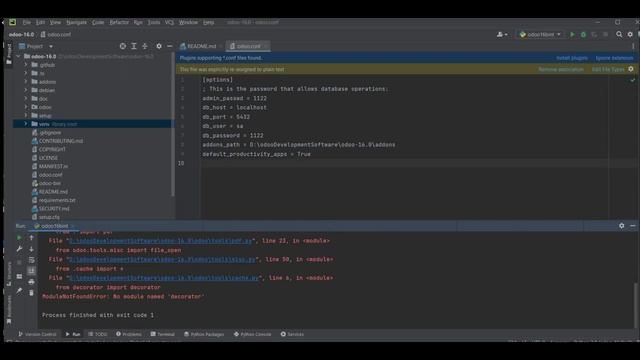Select odoo.conf in the project tree
Image resolution: width=640 pixels, height=360 pixels.
51,175
